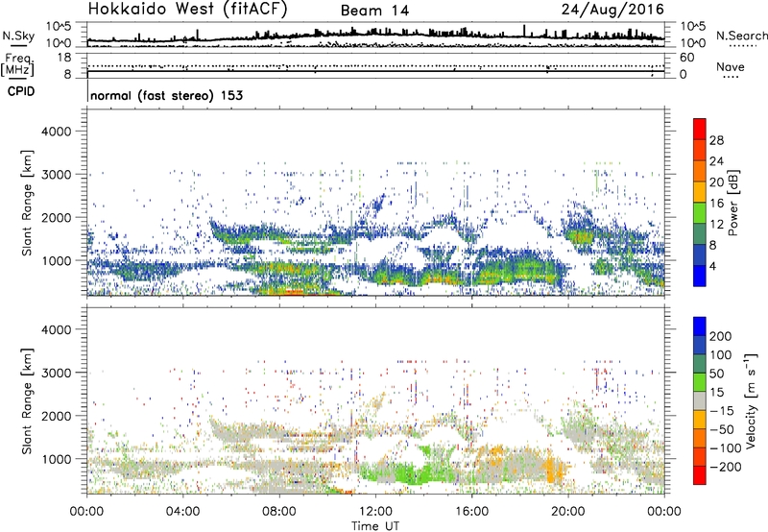The height and width of the screenshot is (532, 768).
Task: Click the green velocity patch near 13:00
Action: click(x=414, y=473)
